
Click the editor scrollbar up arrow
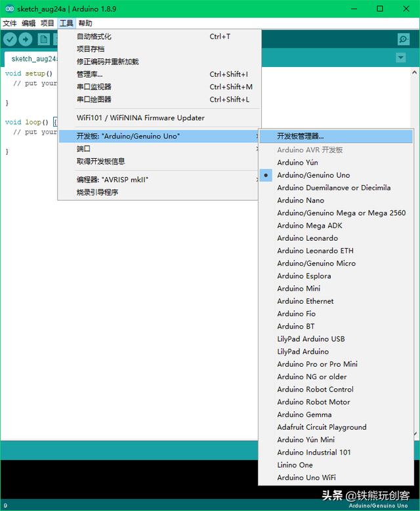[x=415, y=72]
